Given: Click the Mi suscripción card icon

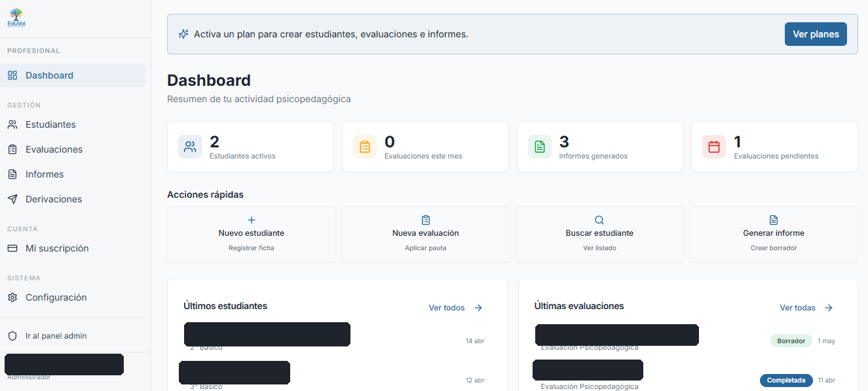Looking at the screenshot, I should [12, 248].
